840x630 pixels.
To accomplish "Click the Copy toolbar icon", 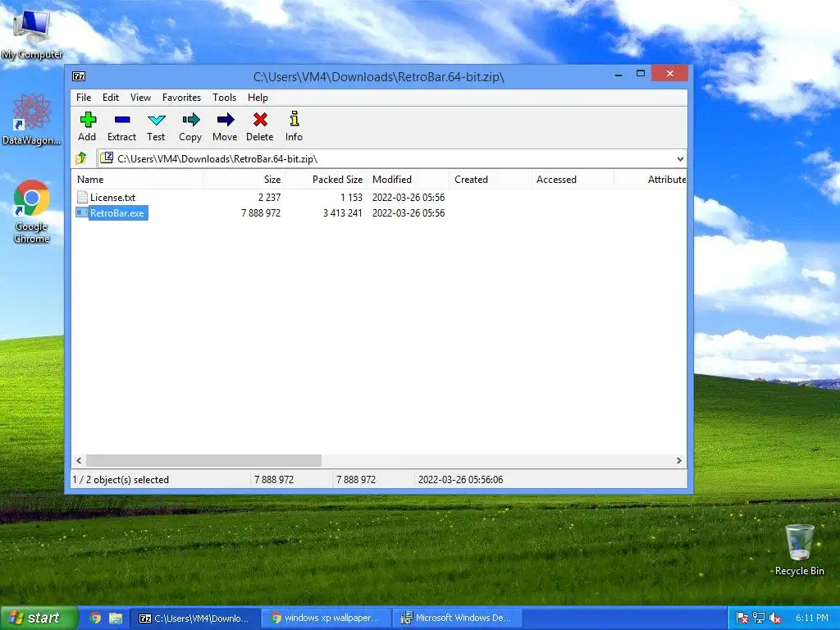I will coord(190,120).
